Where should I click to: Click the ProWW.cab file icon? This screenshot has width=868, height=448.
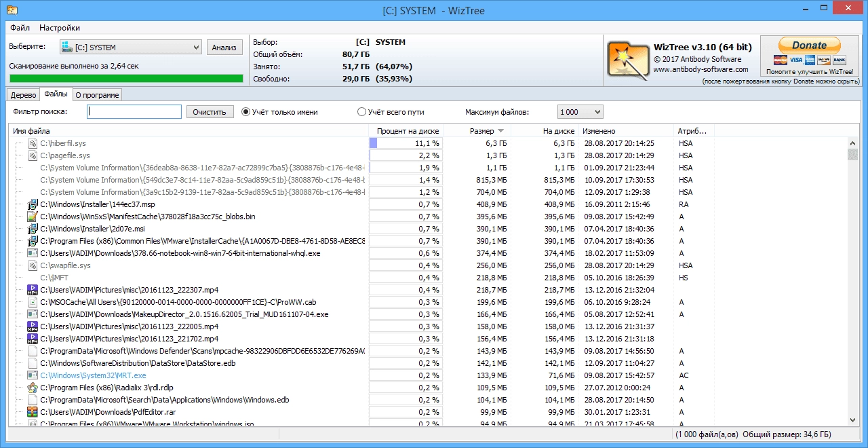32,302
